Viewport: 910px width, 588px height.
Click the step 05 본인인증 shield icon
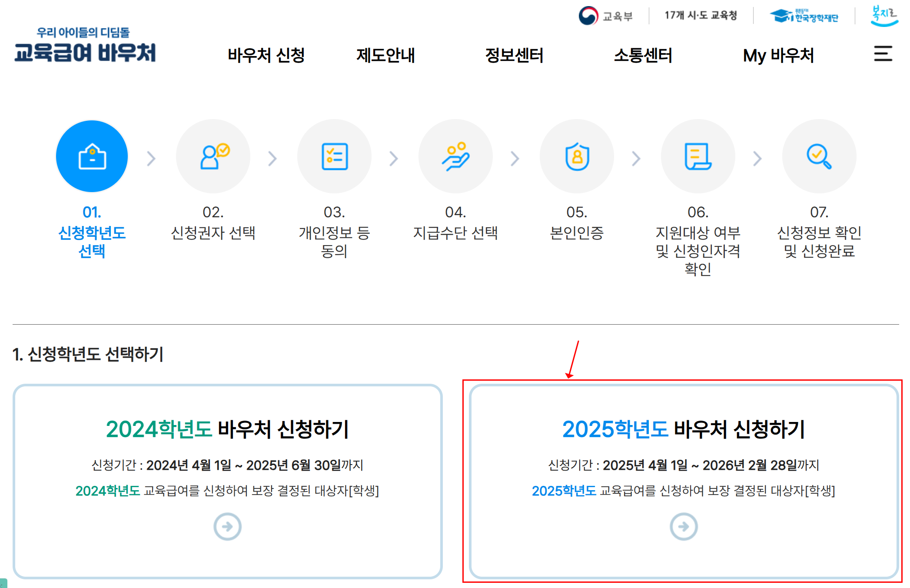pos(577,156)
